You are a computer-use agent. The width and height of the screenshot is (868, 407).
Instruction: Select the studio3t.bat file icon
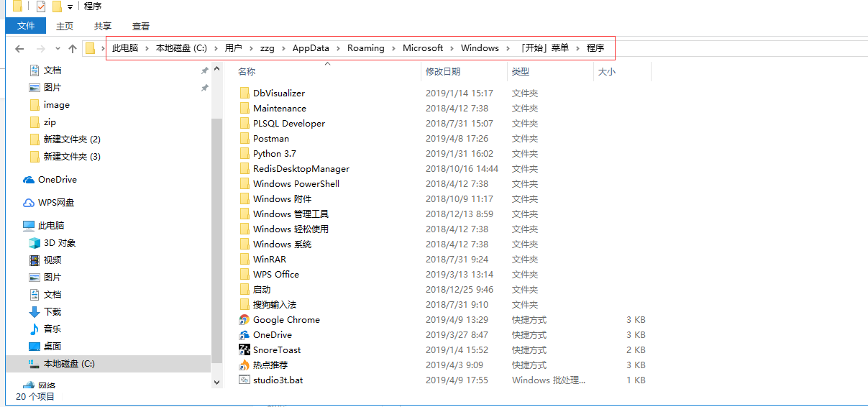[245, 380]
